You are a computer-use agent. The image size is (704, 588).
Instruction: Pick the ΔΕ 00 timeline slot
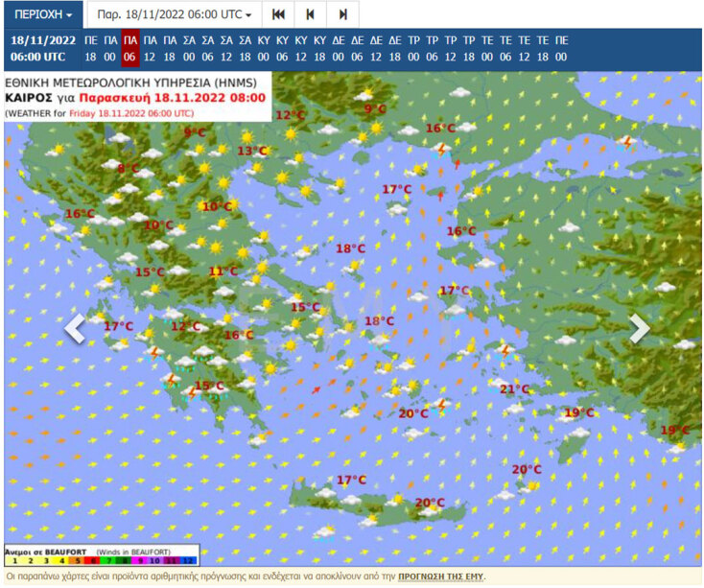[338, 49]
